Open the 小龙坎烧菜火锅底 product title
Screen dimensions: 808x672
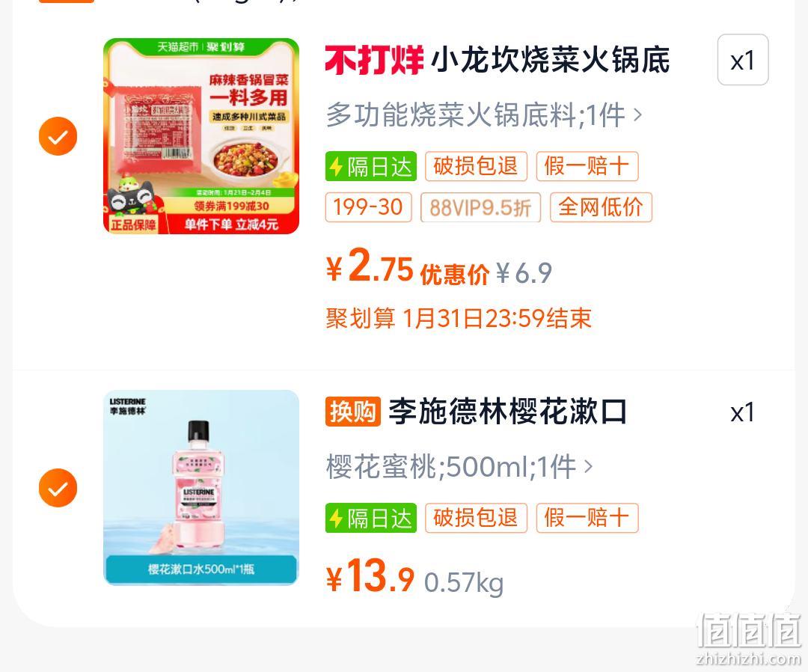550,60
